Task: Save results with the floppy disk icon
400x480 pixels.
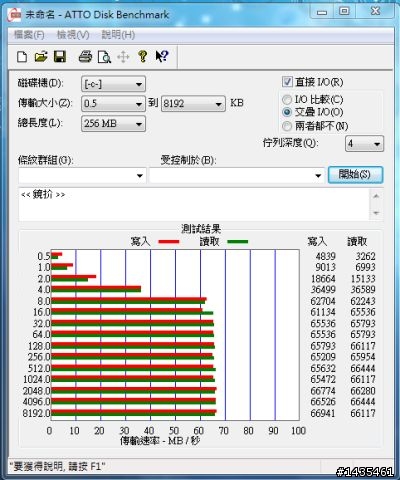Action: pos(60,57)
